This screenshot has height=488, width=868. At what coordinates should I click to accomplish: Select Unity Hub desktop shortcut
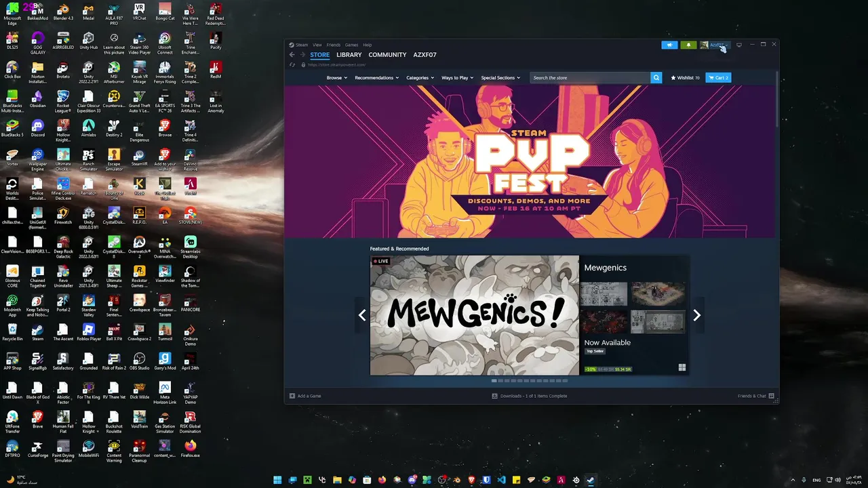point(88,41)
